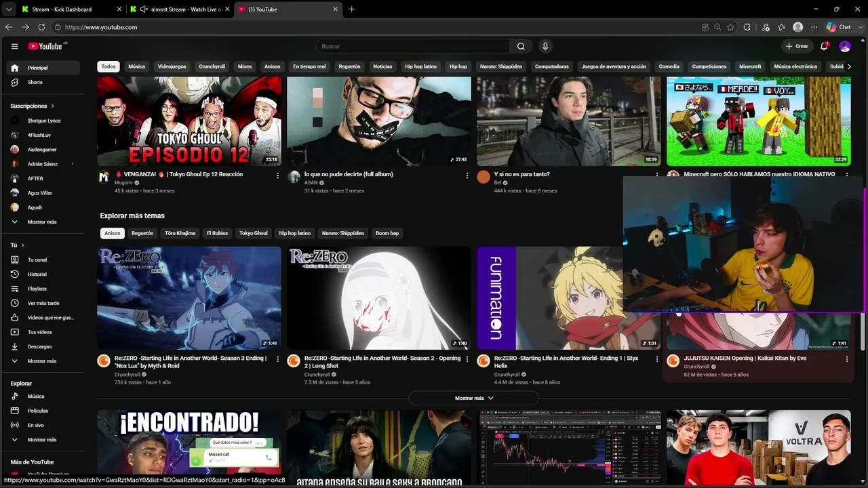Open a new browser tab
868x488 pixels.
(351, 9)
